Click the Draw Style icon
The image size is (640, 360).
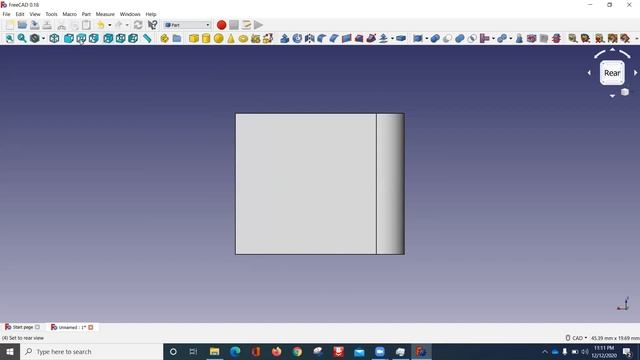pos(35,38)
